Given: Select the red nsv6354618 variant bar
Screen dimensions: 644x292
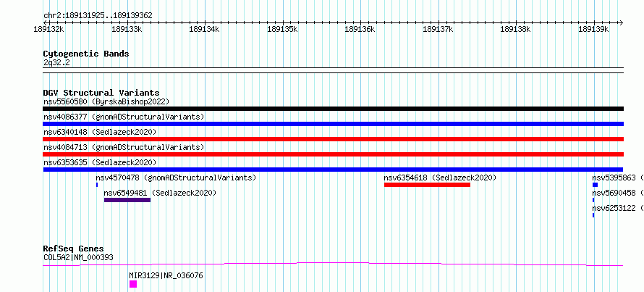Looking at the screenshot, I should pyautogui.click(x=427, y=185).
